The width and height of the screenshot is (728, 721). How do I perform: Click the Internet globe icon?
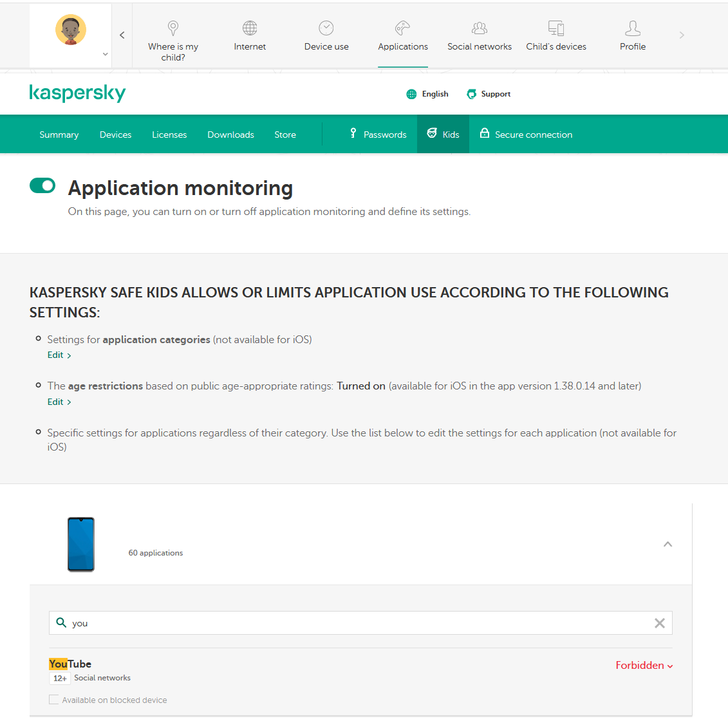point(250,28)
